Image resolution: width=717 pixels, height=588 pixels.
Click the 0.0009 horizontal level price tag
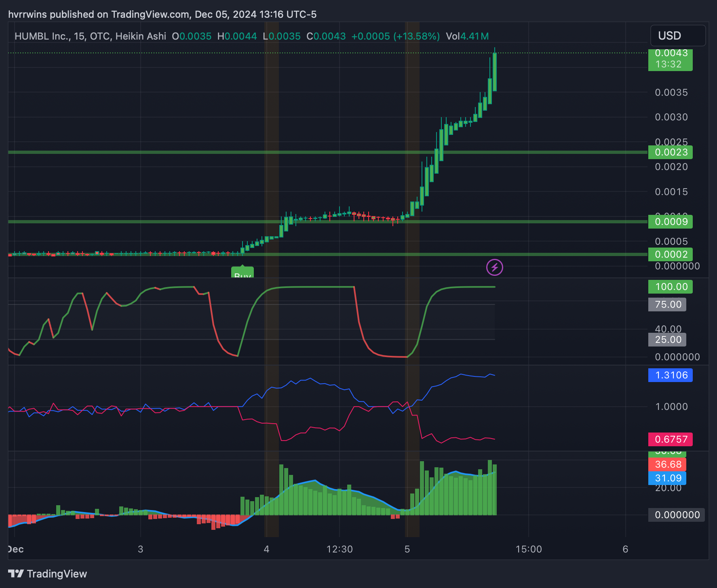[671, 222]
